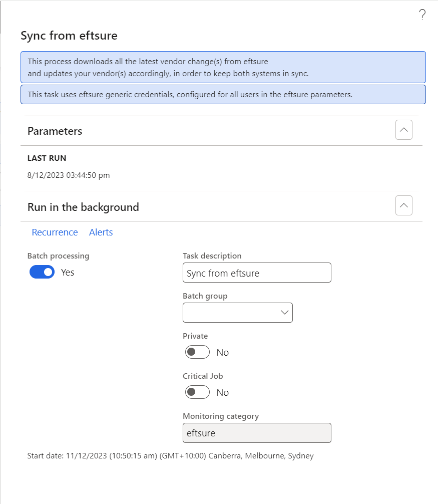Click the Sync from eftsure dialog title
The image size is (438, 504).
coord(69,36)
